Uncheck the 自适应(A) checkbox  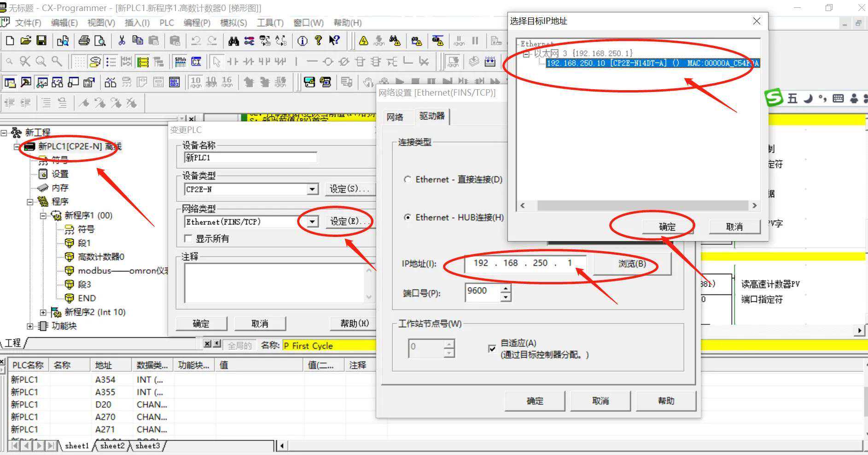(x=492, y=349)
